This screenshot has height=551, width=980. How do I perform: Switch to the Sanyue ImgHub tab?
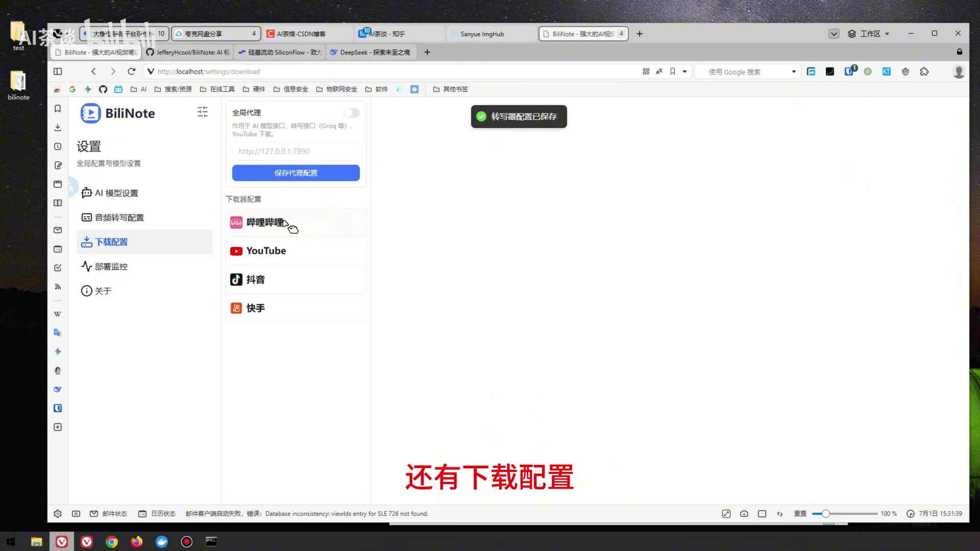click(x=492, y=34)
